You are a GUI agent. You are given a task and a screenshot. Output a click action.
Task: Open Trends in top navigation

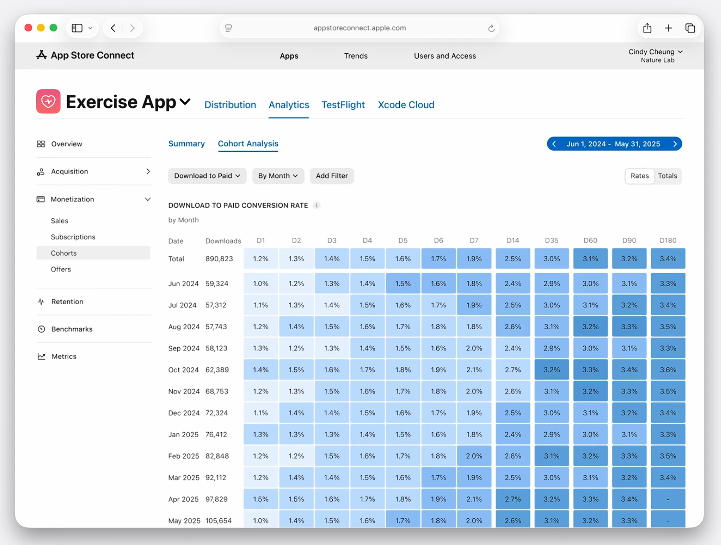356,56
